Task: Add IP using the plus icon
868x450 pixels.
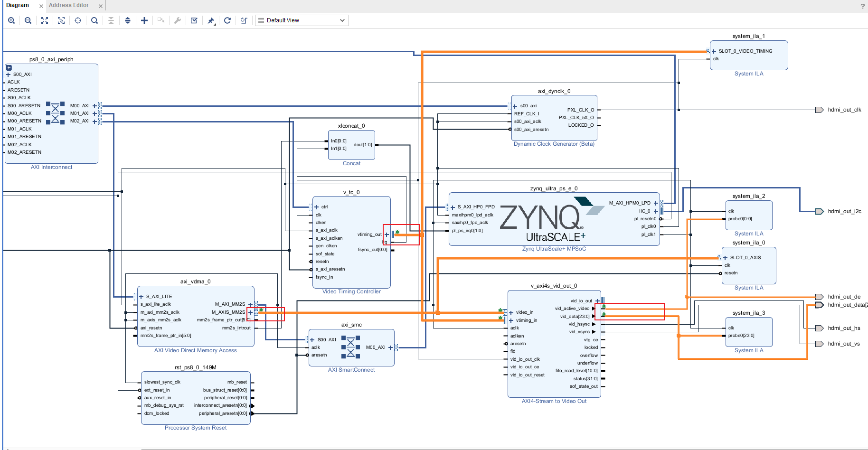Action: [x=144, y=20]
